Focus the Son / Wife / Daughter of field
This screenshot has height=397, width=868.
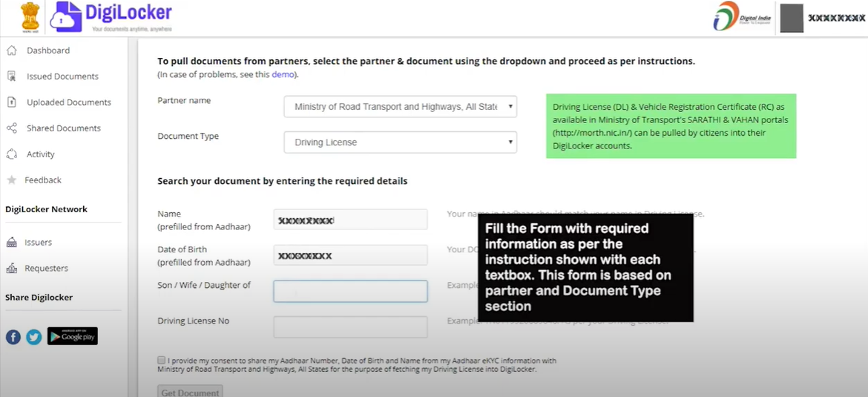350,291
